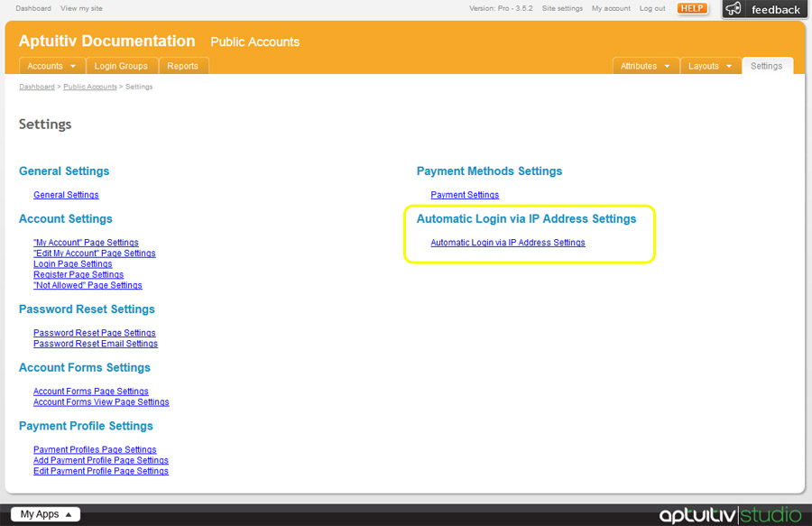Open Edit Payment Profile Page Settings

pyautogui.click(x=100, y=471)
